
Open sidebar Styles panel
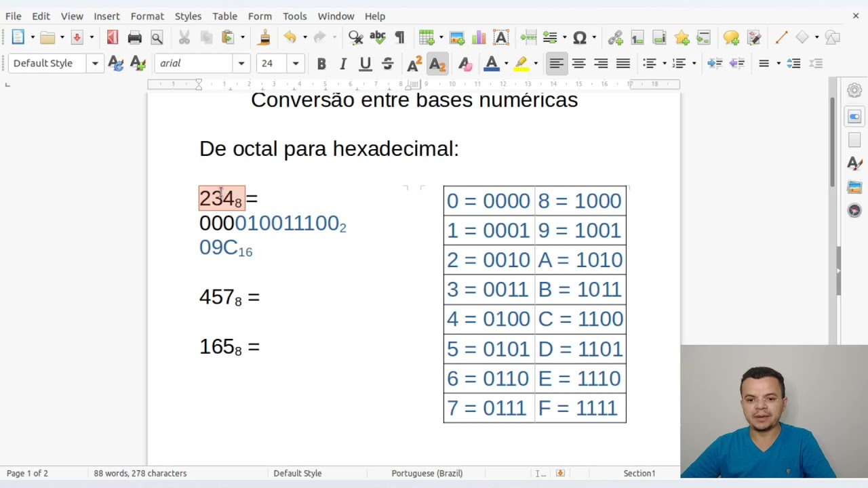pyautogui.click(x=854, y=163)
